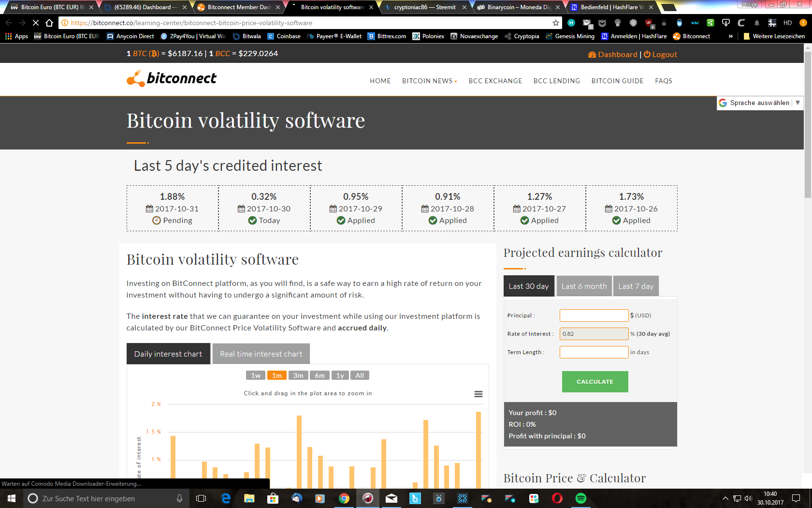Show the Daily interest chart tab

click(168, 354)
